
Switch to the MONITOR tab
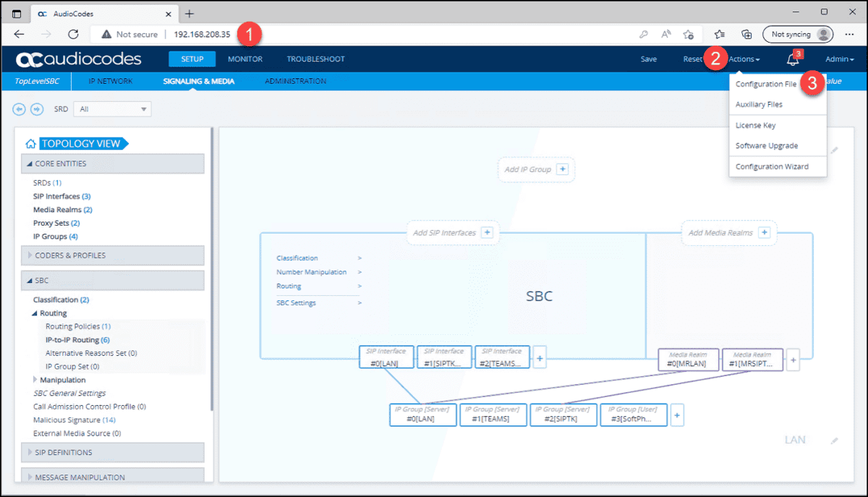click(244, 59)
